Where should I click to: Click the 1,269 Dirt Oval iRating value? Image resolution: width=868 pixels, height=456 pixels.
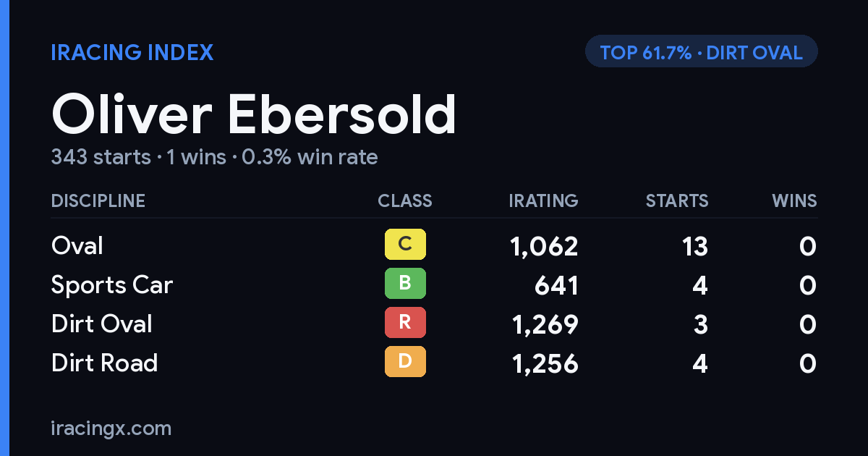(x=545, y=325)
